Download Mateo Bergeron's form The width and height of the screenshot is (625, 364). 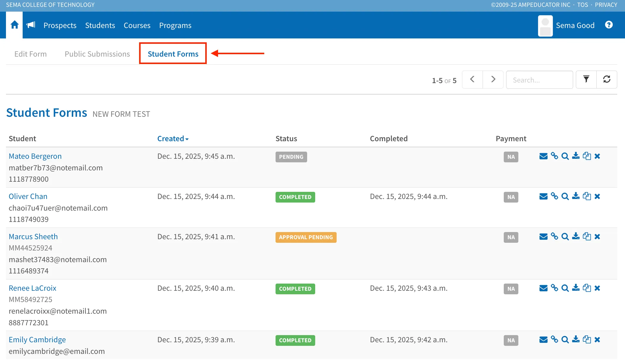(x=576, y=156)
